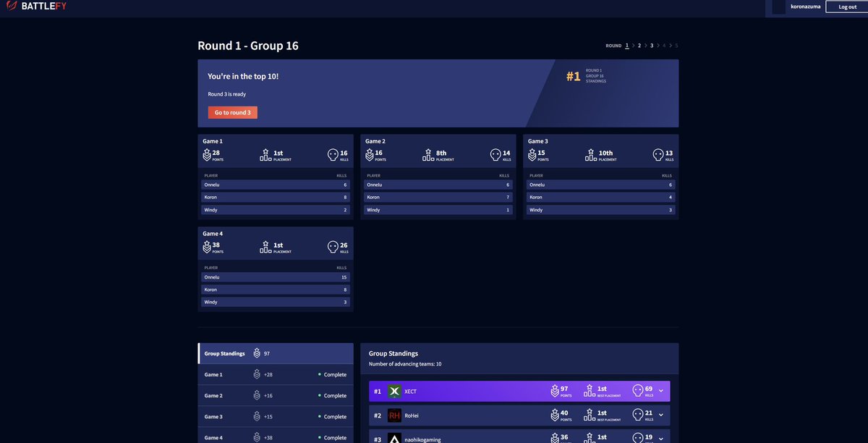Screen dimensions: 868x443
Task: Click the XECT row kills skull icon
Action: [x=638, y=392]
